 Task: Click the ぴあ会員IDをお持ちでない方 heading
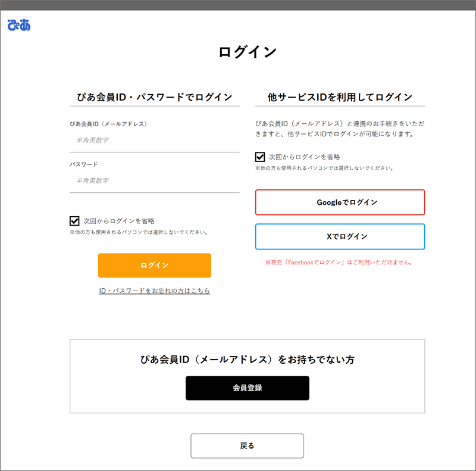[247, 360]
